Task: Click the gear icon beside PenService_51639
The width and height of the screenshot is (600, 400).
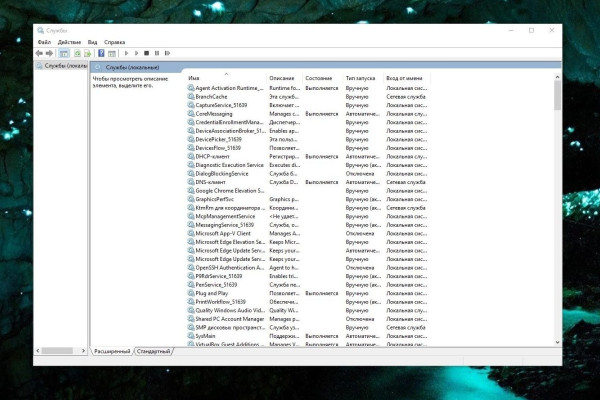Action: [x=191, y=284]
